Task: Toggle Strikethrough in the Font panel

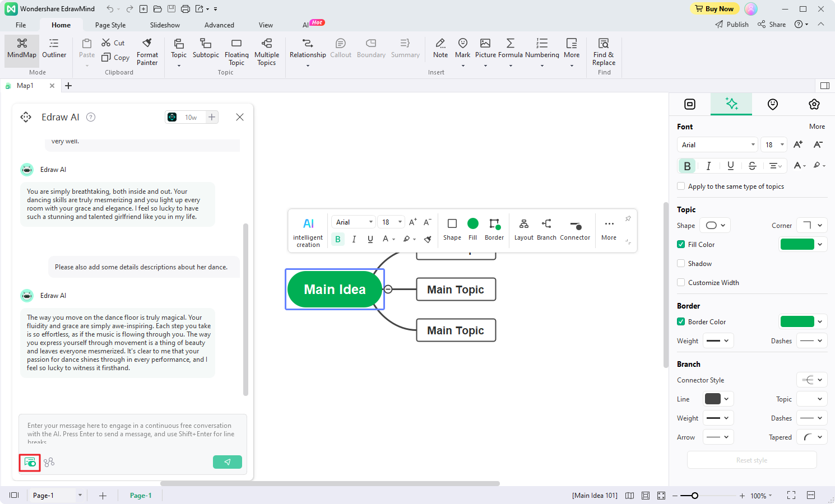Action: click(x=753, y=166)
